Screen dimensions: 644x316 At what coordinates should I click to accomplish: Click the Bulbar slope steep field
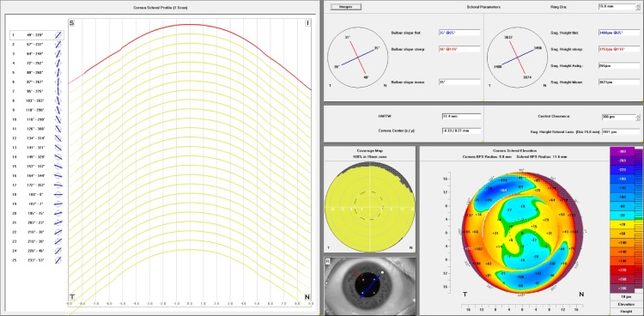459,49
